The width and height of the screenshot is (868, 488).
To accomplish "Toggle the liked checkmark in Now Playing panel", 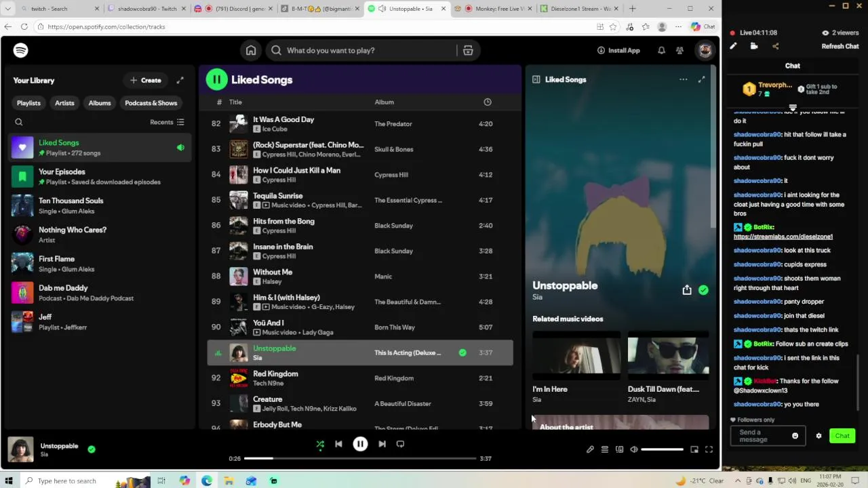I will tap(703, 290).
